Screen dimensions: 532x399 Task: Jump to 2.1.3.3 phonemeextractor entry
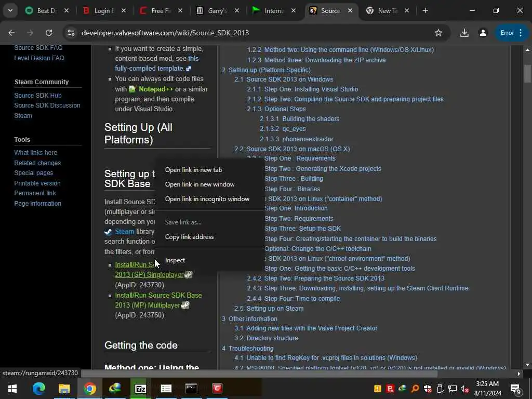tap(296, 139)
